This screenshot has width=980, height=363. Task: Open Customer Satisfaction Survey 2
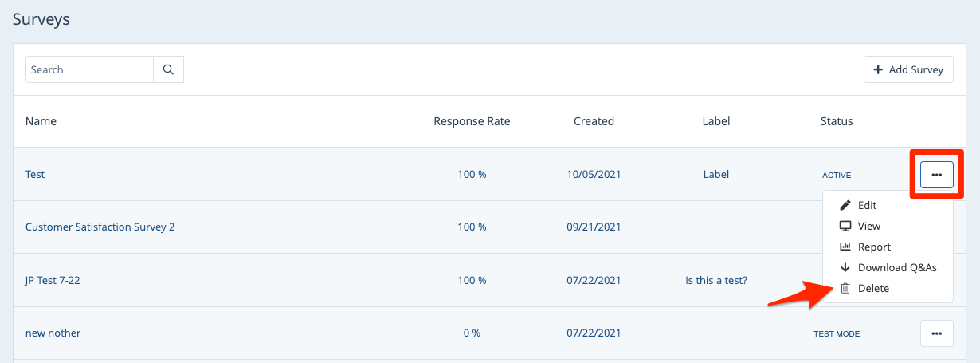pyautogui.click(x=100, y=227)
